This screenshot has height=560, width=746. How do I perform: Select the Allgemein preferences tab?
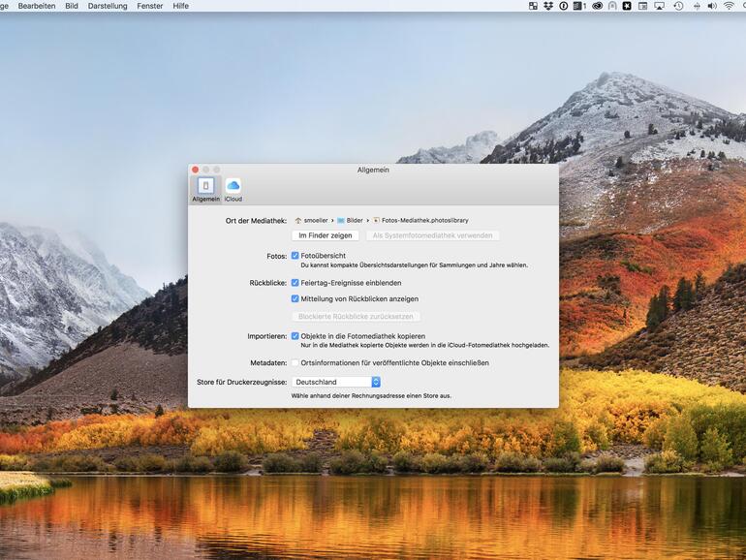(205, 189)
